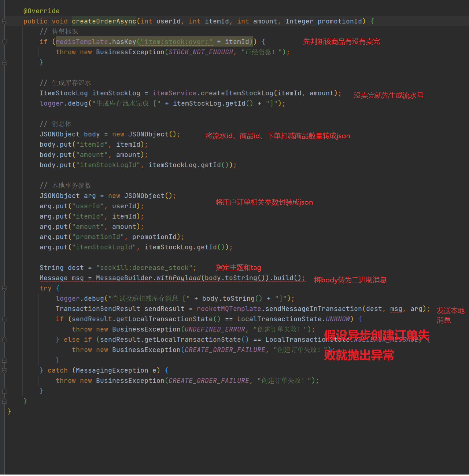
Task: Collapse the try block fold marker
Action: (5, 288)
